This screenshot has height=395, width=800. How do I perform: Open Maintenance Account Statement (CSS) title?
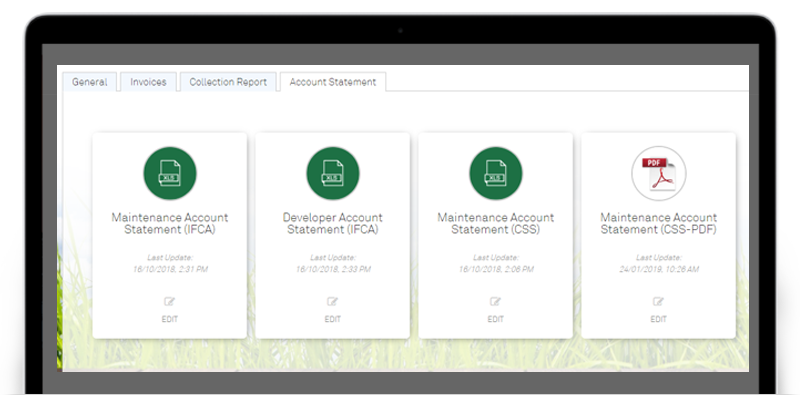(x=495, y=224)
